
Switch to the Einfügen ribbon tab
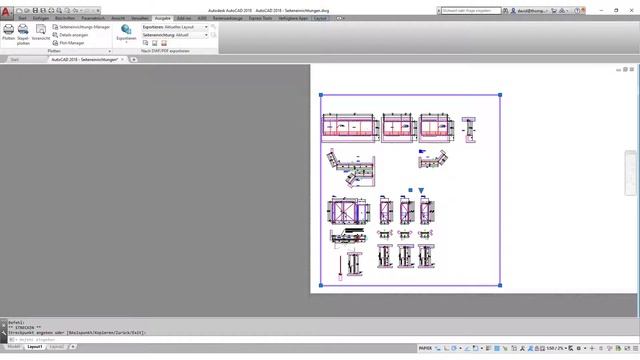point(41,18)
